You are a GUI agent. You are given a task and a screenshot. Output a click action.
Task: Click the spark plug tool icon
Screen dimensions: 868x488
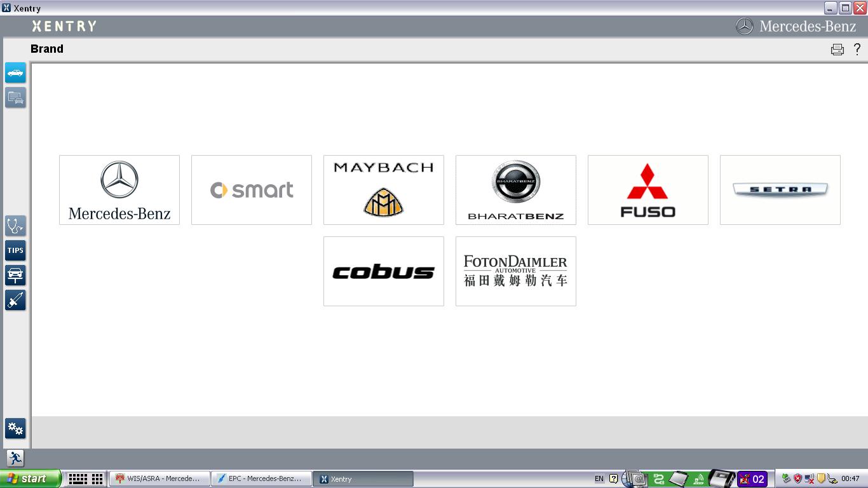coord(15,300)
